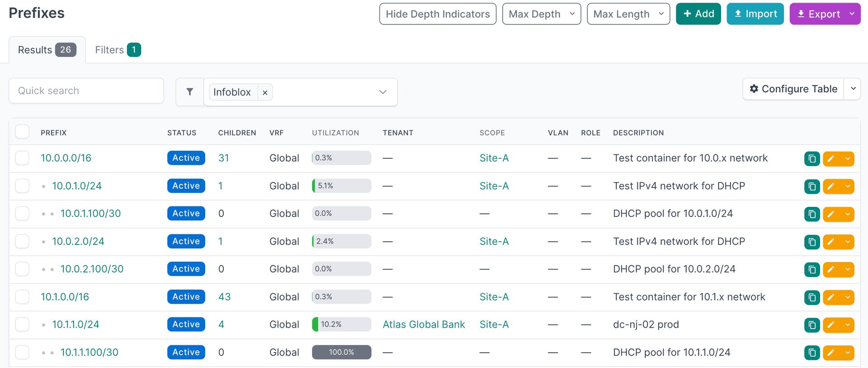Select all rows with header checkbox
Image resolution: width=868 pixels, height=368 pixels.
[x=22, y=132]
